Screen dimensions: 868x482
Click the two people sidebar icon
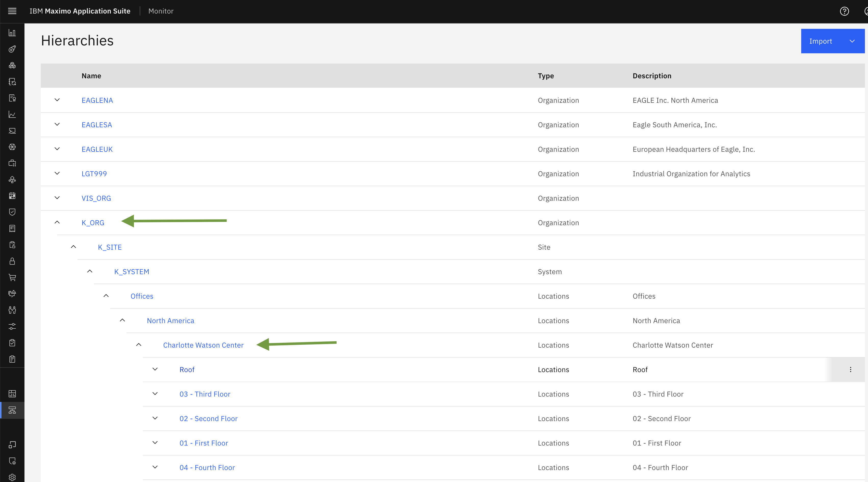point(12,310)
